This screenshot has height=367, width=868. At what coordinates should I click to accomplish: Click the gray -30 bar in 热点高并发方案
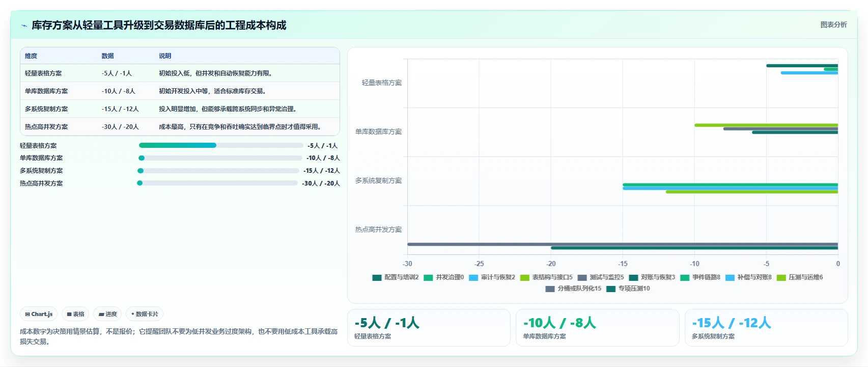[623, 244]
